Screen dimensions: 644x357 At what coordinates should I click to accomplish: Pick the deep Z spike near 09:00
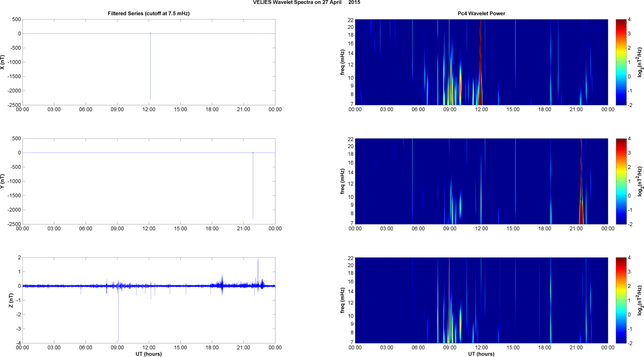[118, 319]
